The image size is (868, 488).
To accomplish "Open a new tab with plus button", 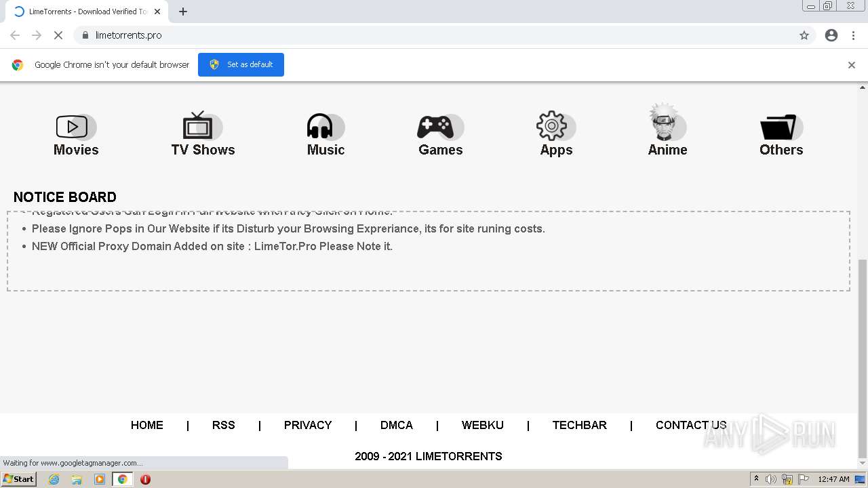I will [182, 12].
